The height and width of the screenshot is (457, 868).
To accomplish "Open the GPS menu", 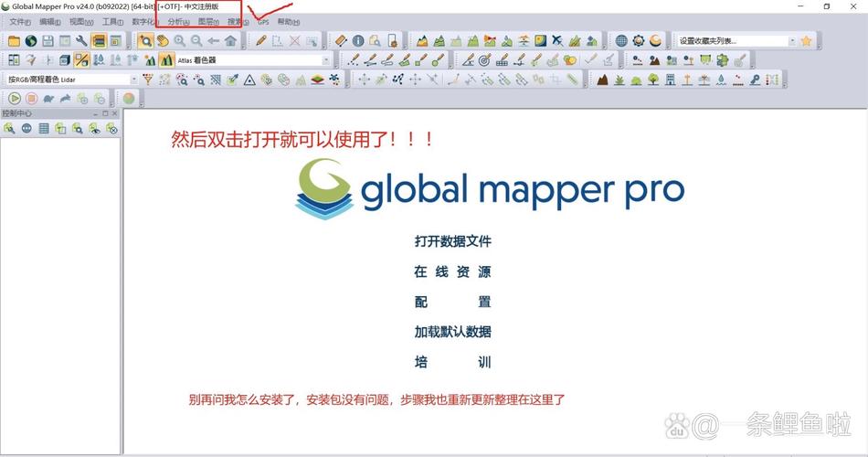I will pos(263,22).
